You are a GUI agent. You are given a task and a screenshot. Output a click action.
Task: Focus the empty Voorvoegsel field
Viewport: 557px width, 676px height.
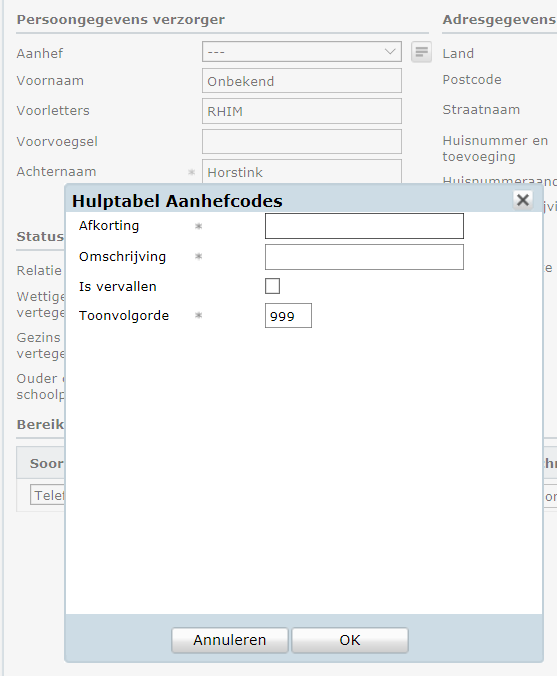click(x=302, y=141)
